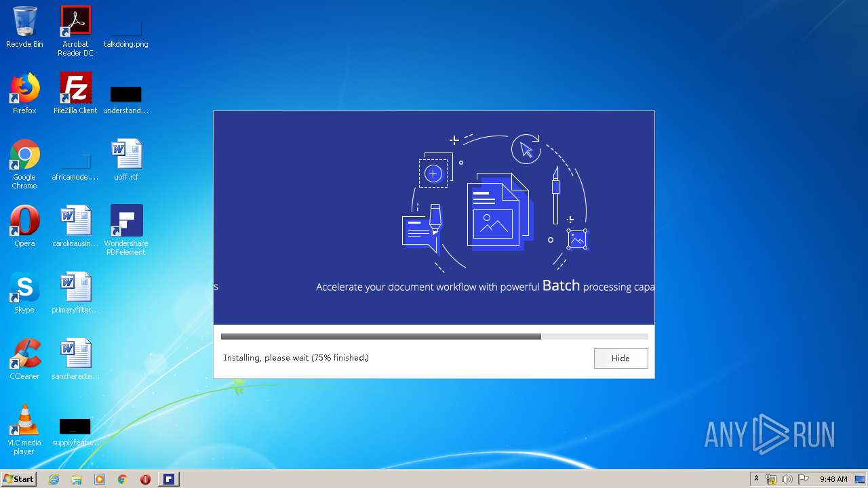Screen dimensions: 868x488
Task: Open Wondershare PDFelement desktop icon
Action: tap(126, 230)
